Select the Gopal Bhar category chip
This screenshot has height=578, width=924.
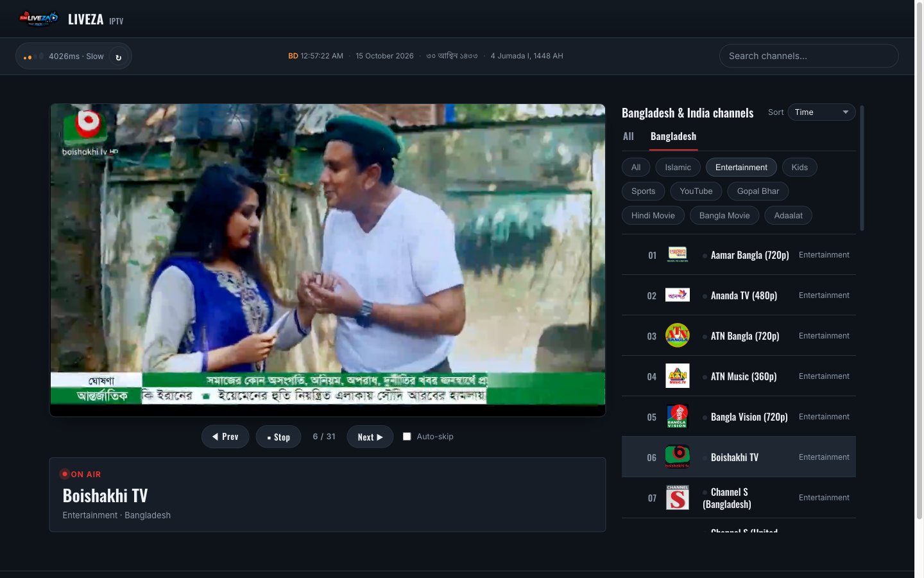pos(758,191)
